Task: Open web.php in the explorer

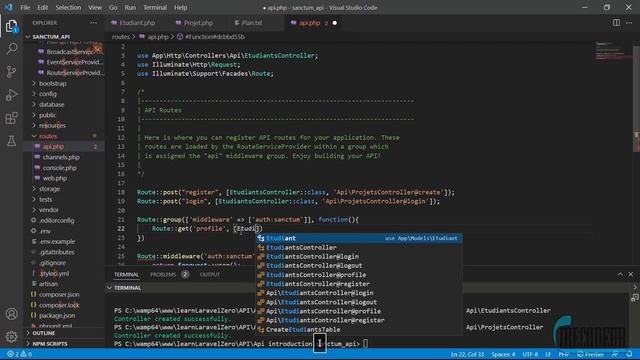Action: [64, 178]
